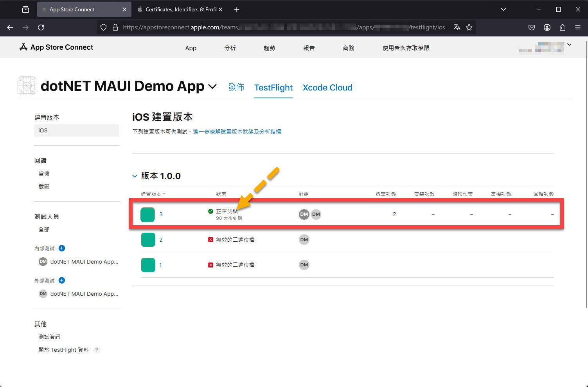Open the Extensions puzzle icon
The width and height of the screenshot is (588, 387).
click(x=563, y=27)
